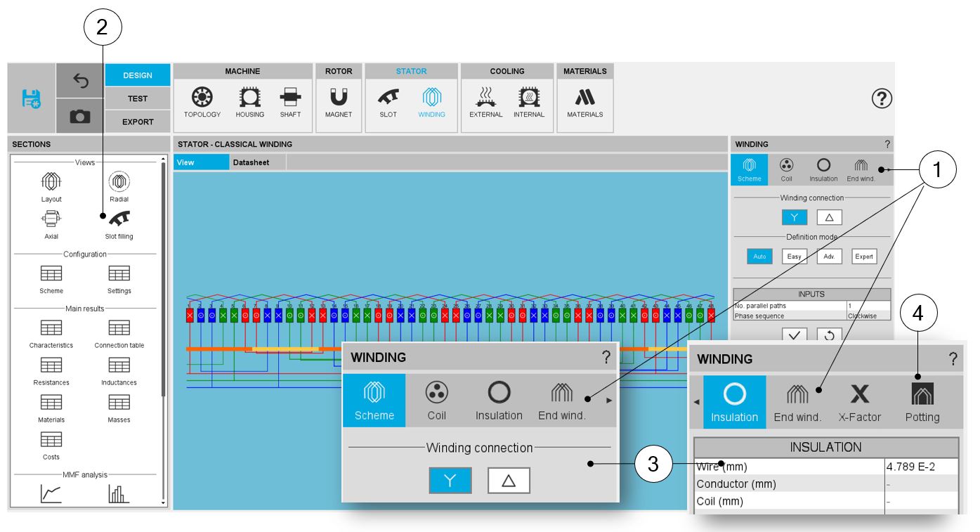Click the rotor Magnet icon
980x532 pixels.
click(x=339, y=102)
